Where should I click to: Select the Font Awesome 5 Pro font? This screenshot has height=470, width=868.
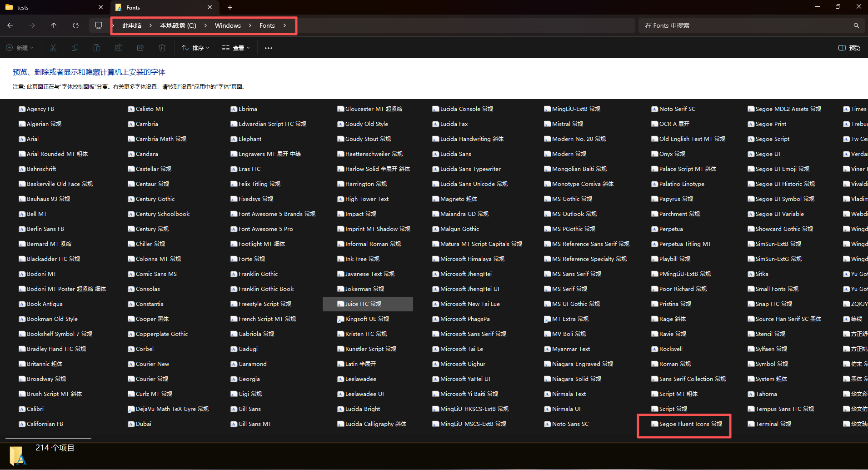(x=262, y=229)
